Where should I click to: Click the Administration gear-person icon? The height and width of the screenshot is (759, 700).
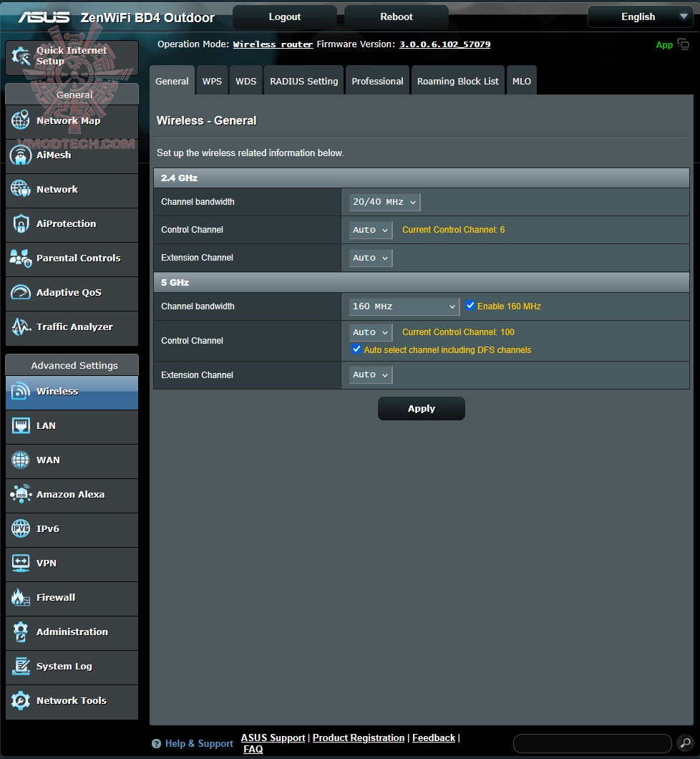click(20, 632)
